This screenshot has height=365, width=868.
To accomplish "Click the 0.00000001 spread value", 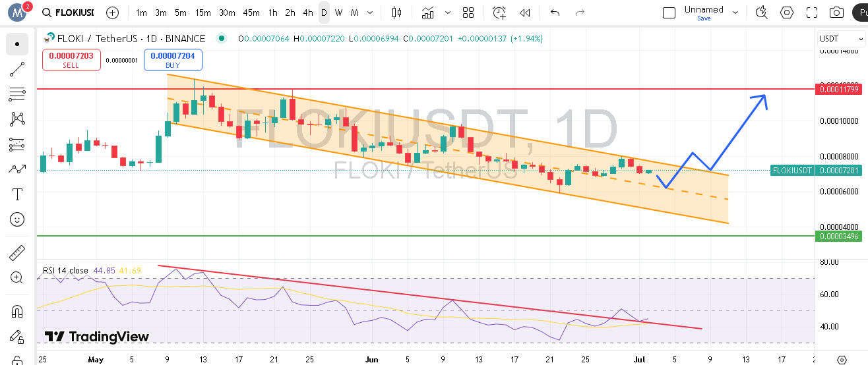I will point(122,61).
